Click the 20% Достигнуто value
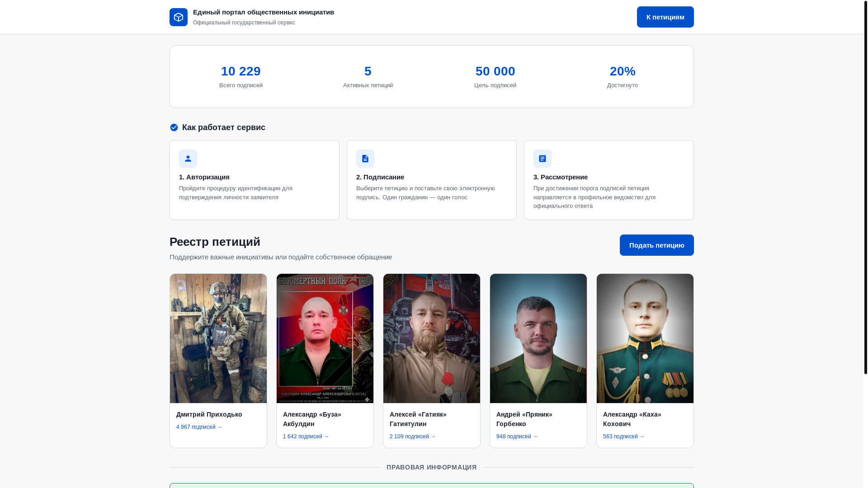 623,71
